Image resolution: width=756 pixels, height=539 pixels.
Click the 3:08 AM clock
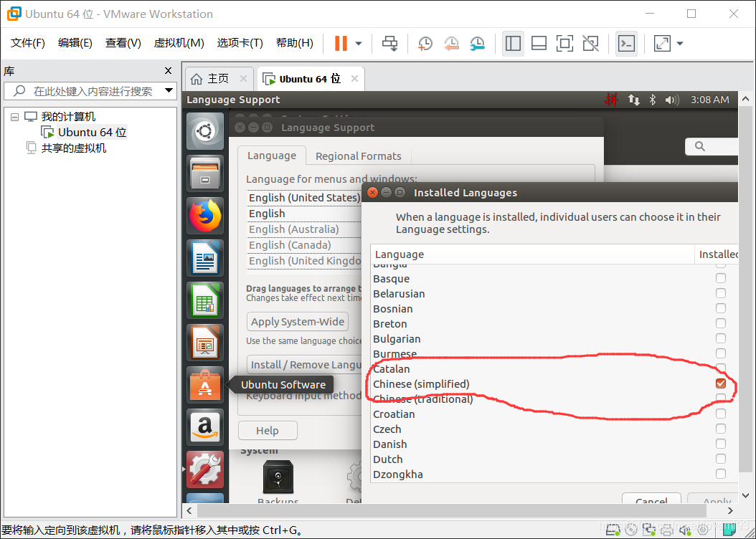click(709, 100)
